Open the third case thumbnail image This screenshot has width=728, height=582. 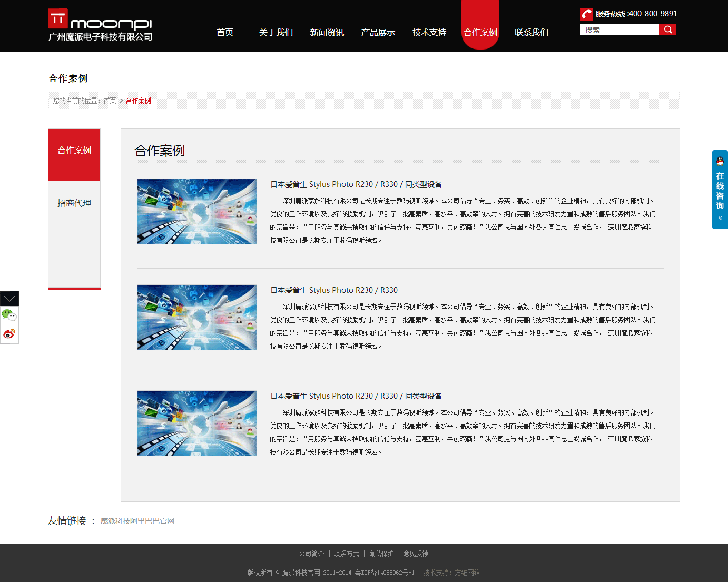click(197, 423)
